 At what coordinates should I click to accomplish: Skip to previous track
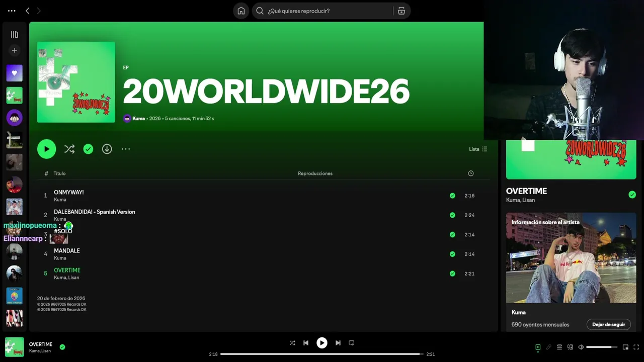point(306,343)
